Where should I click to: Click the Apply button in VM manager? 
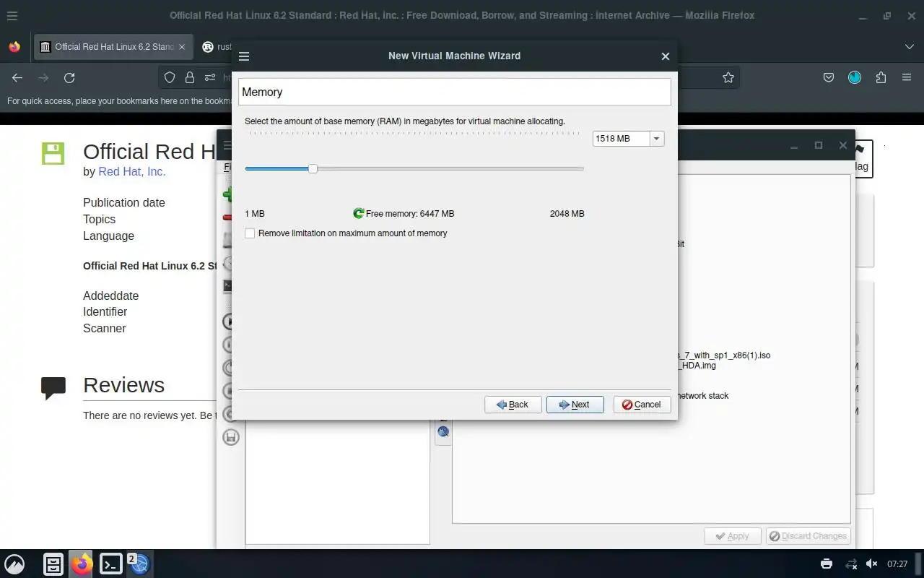coord(732,536)
